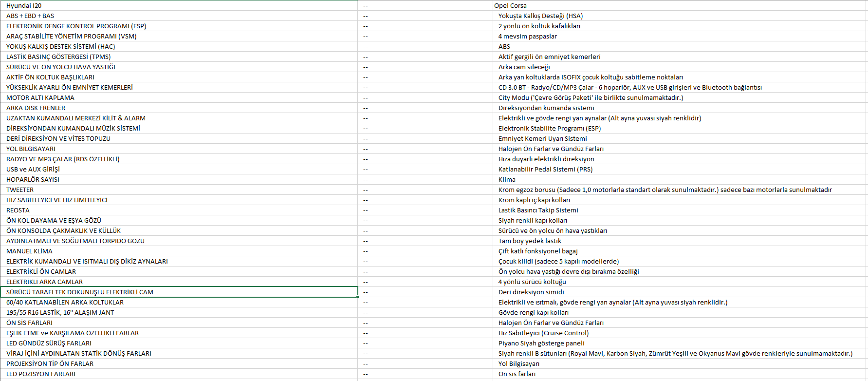Click ELEKTRİKLİ ÖN CAMLAR cell
This screenshot has height=381, width=868.
click(x=179, y=271)
